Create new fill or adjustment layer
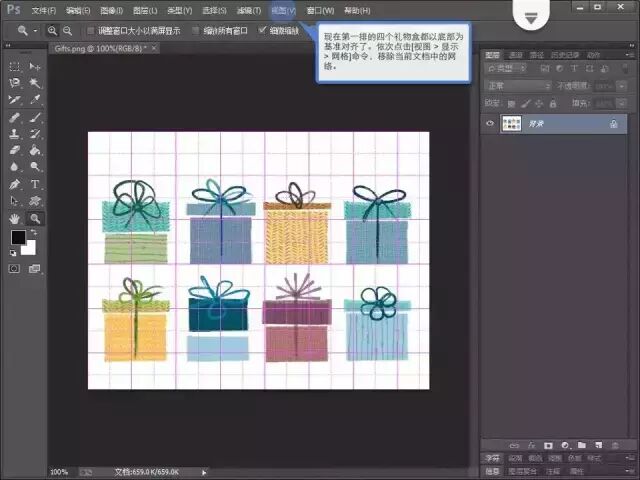The width and height of the screenshot is (640, 480). point(565,445)
